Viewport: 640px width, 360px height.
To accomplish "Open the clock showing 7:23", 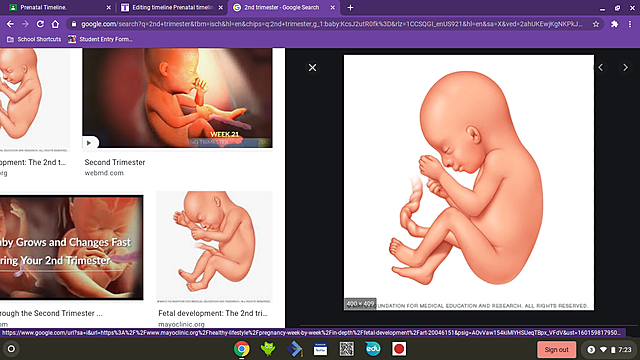I will (624, 350).
